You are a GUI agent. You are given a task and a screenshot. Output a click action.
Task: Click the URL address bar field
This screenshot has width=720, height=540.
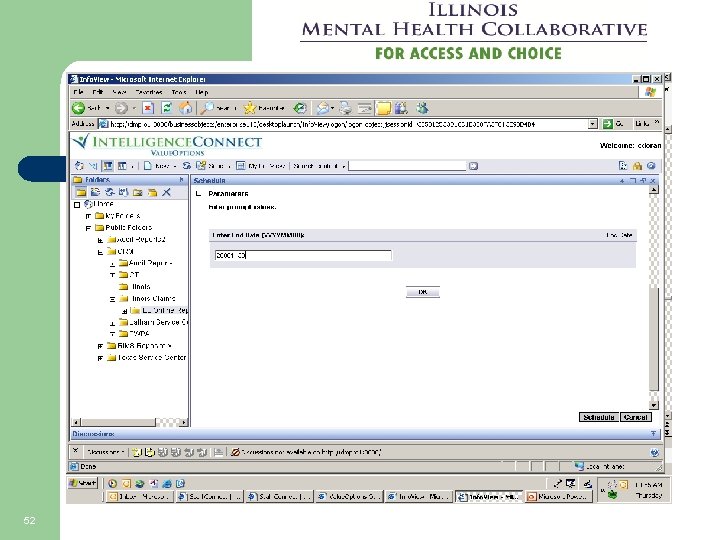click(x=343, y=124)
